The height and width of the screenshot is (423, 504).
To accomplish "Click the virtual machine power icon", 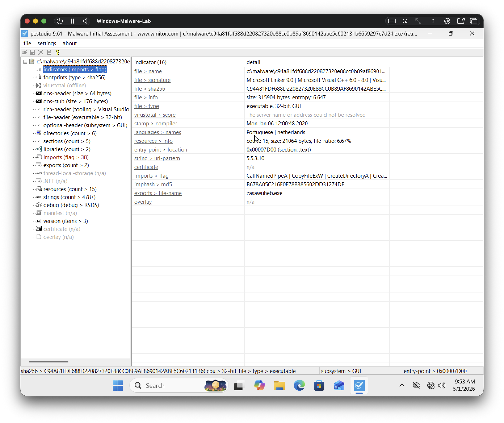I will pyautogui.click(x=60, y=21).
